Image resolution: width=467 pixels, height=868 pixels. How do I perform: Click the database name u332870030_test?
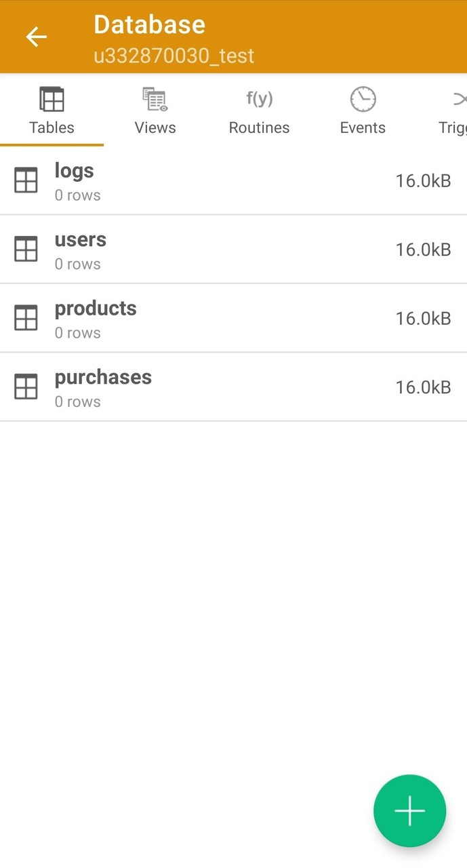coord(174,56)
